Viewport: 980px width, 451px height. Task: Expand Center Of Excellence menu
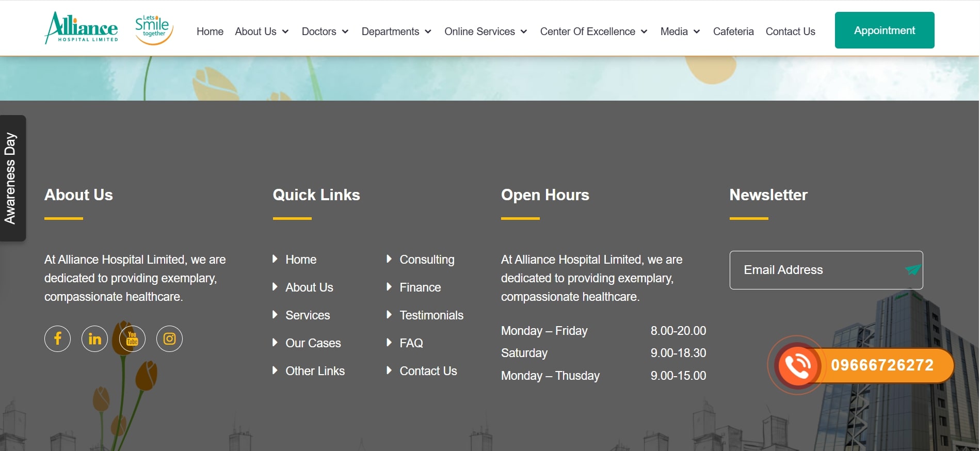click(593, 31)
